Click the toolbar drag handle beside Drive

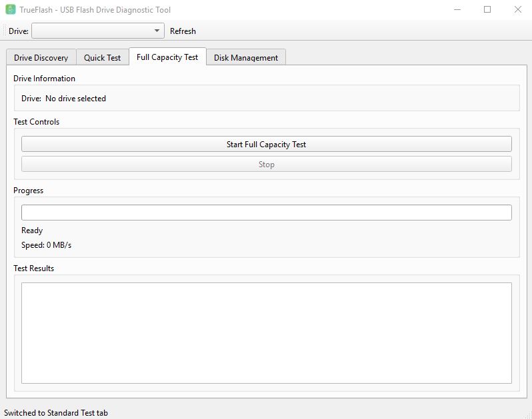[x=5, y=31]
